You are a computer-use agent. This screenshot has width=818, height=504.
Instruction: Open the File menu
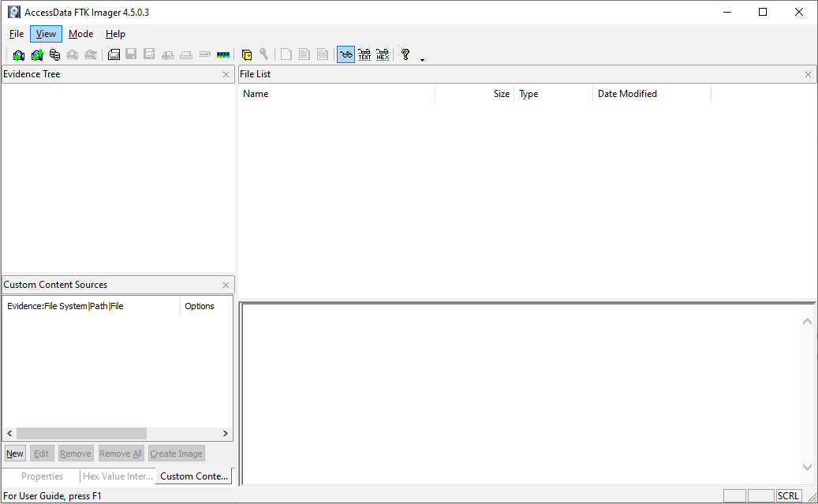(x=17, y=34)
